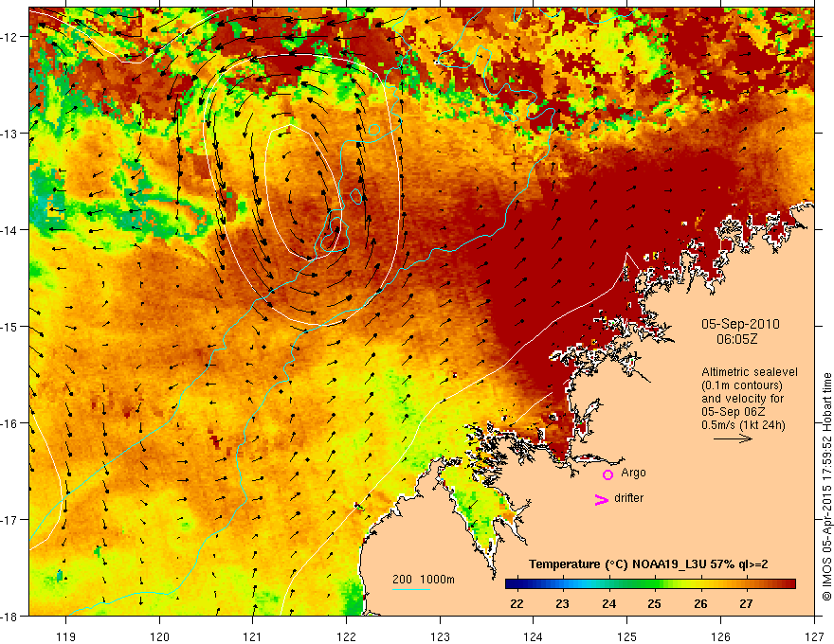Click the temperature color bar at 27
This screenshot has height=644, width=834.
(x=747, y=584)
